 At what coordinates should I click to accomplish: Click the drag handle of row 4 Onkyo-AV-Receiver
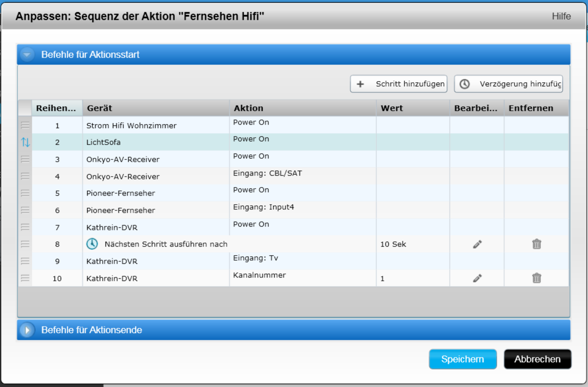pos(25,176)
